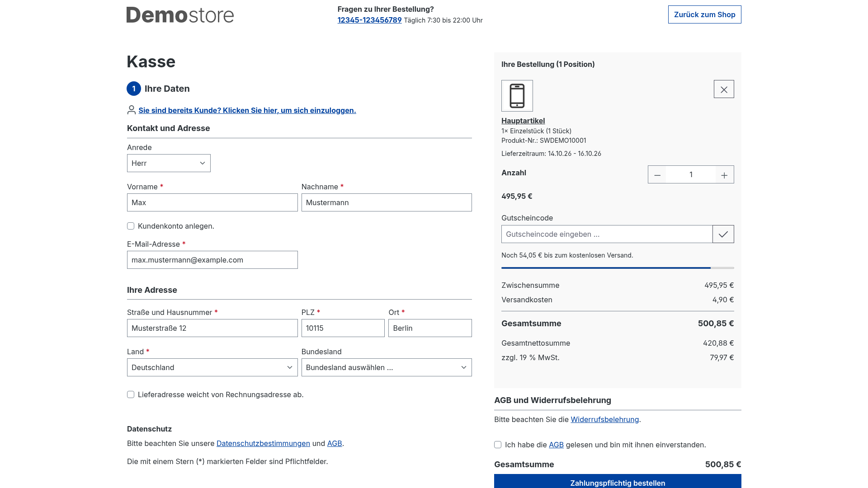Click the user icon beside login link

coord(132,110)
